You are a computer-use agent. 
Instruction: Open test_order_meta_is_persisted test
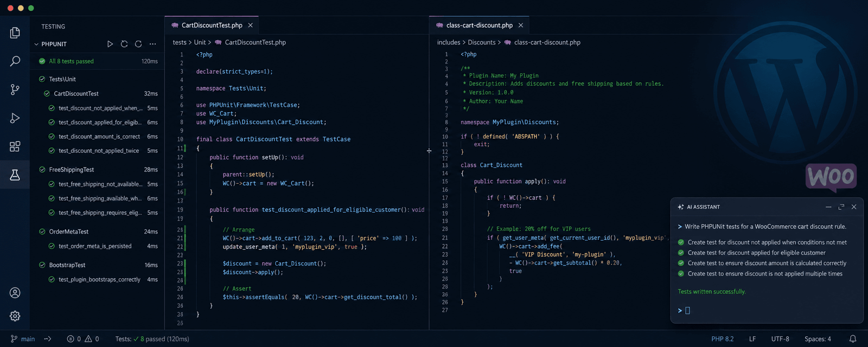point(97,246)
